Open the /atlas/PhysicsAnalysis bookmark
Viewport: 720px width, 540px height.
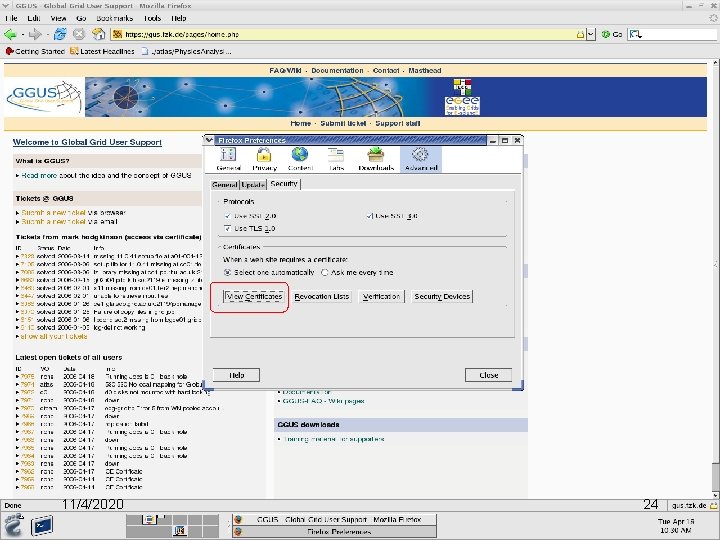click(186, 51)
